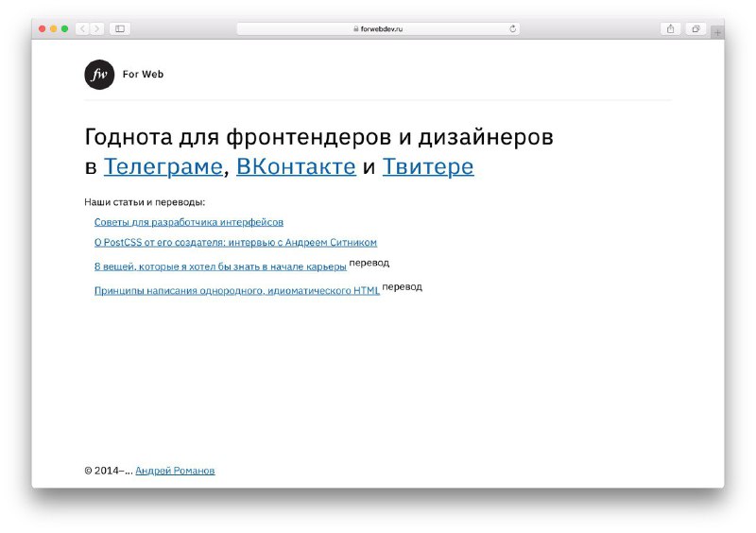Click the Safari forward arrow button
The width and height of the screenshot is (756, 533).
(97, 29)
